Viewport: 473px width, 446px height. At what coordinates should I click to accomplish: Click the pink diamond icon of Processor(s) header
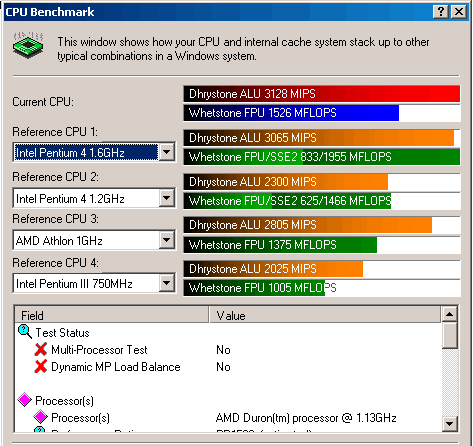click(x=25, y=400)
